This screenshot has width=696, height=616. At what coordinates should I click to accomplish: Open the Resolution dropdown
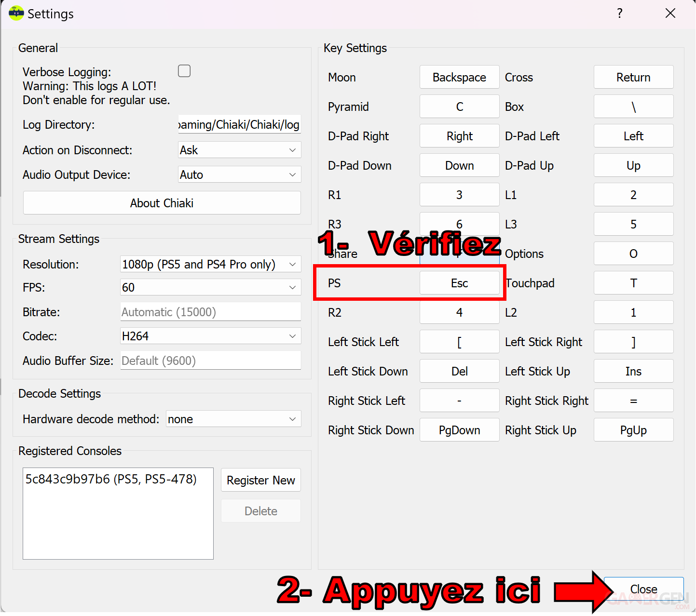point(211,264)
